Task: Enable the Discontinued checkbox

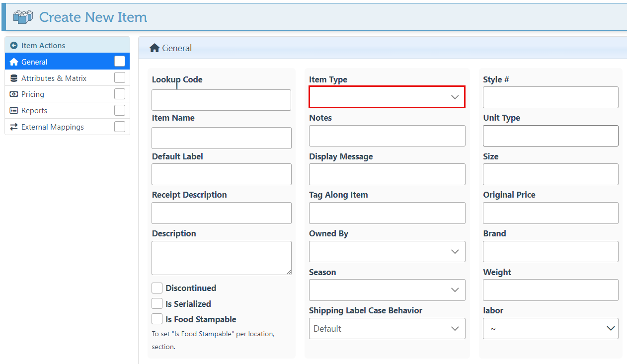Action: point(157,288)
